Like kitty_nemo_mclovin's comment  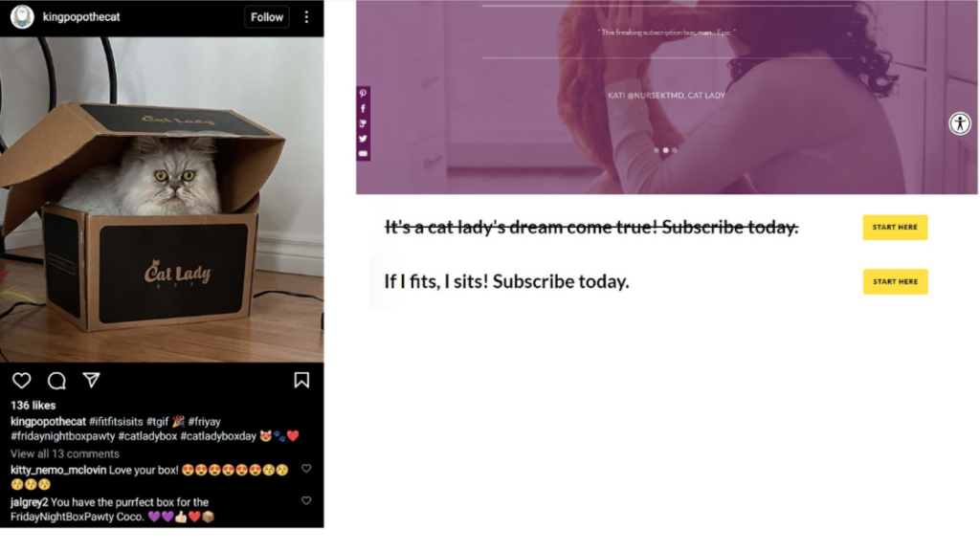coord(306,469)
